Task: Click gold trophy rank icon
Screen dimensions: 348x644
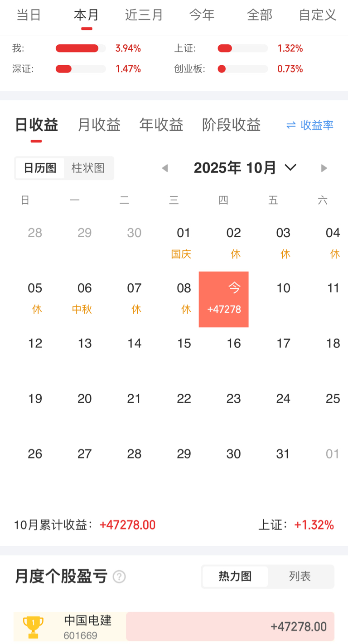Action: point(33,626)
